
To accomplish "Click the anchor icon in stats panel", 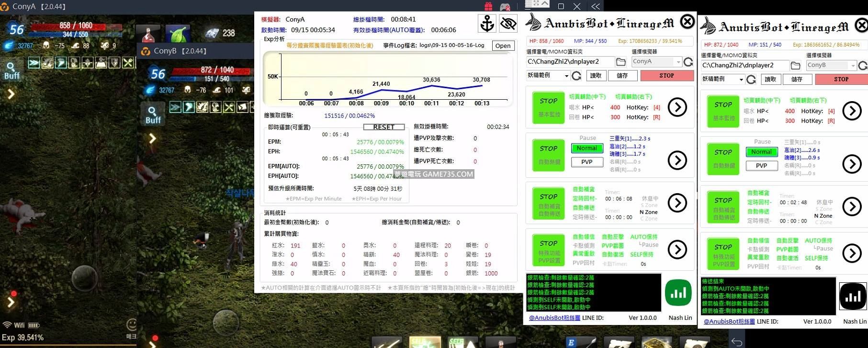I will [487, 23].
